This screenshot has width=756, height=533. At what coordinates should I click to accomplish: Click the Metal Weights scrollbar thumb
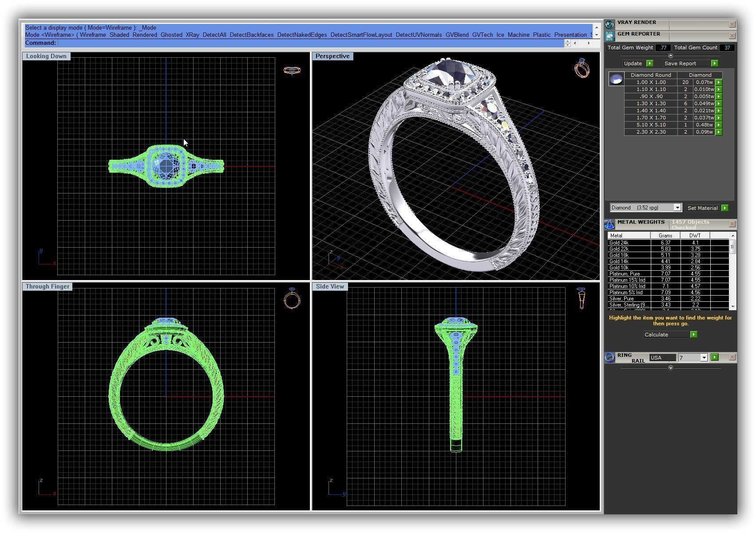(732, 246)
